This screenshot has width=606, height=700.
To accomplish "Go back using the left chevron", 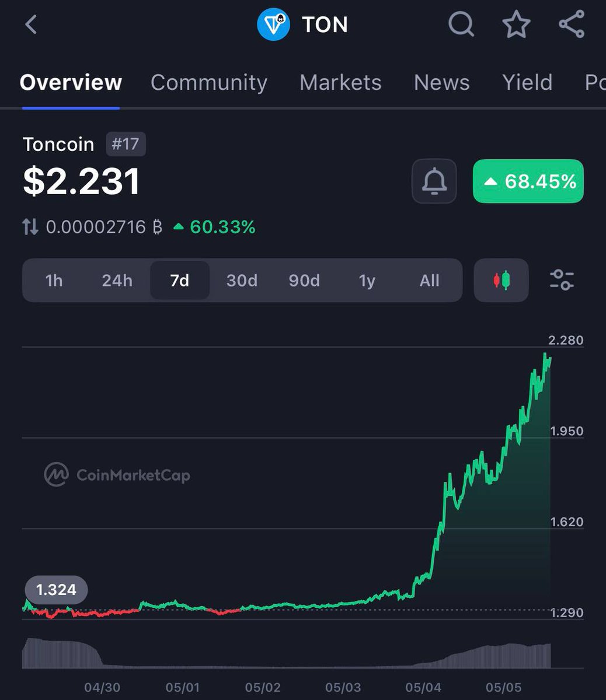I will click(x=32, y=24).
